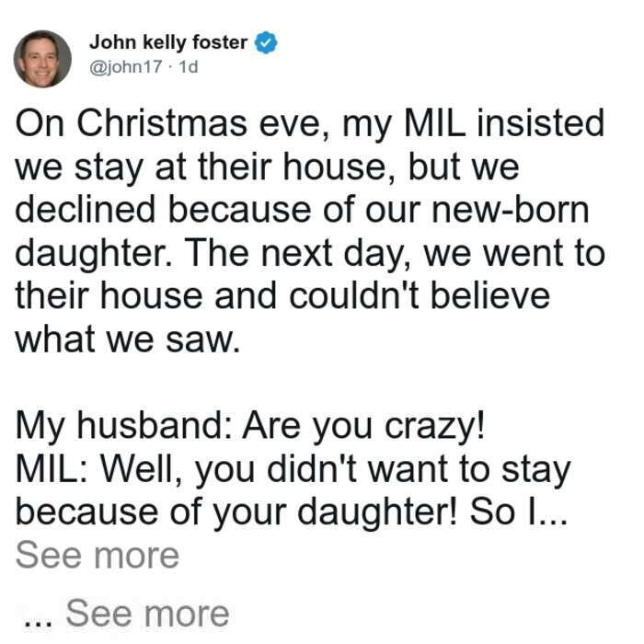Visit the @john17 handle
644x644 pixels.
(x=126, y=66)
